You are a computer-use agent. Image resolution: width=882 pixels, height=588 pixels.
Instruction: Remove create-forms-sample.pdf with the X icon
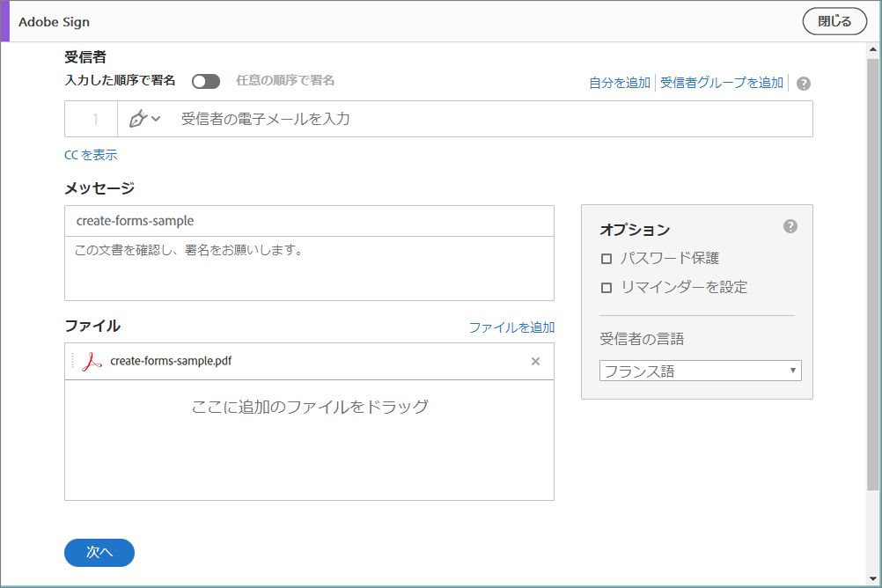[535, 361]
